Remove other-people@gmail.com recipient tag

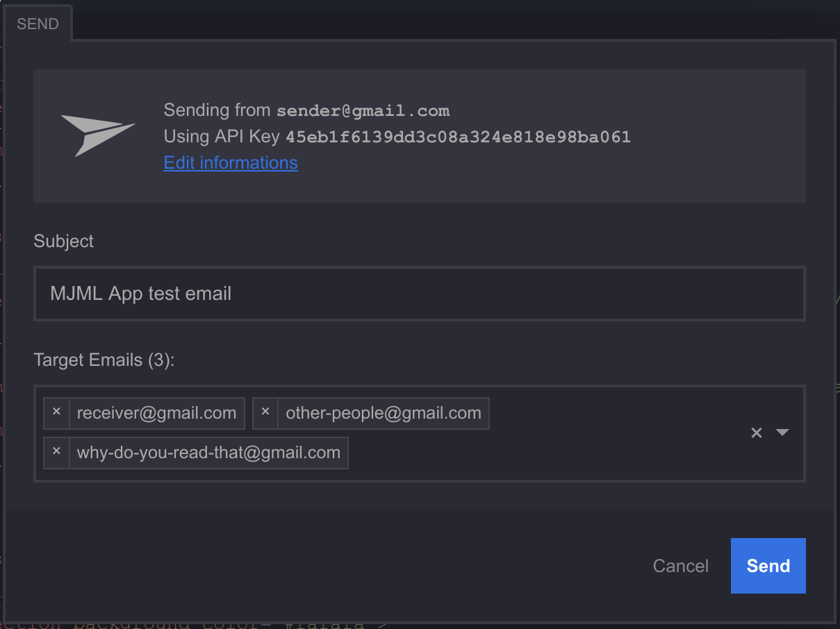[x=265, y=413]
